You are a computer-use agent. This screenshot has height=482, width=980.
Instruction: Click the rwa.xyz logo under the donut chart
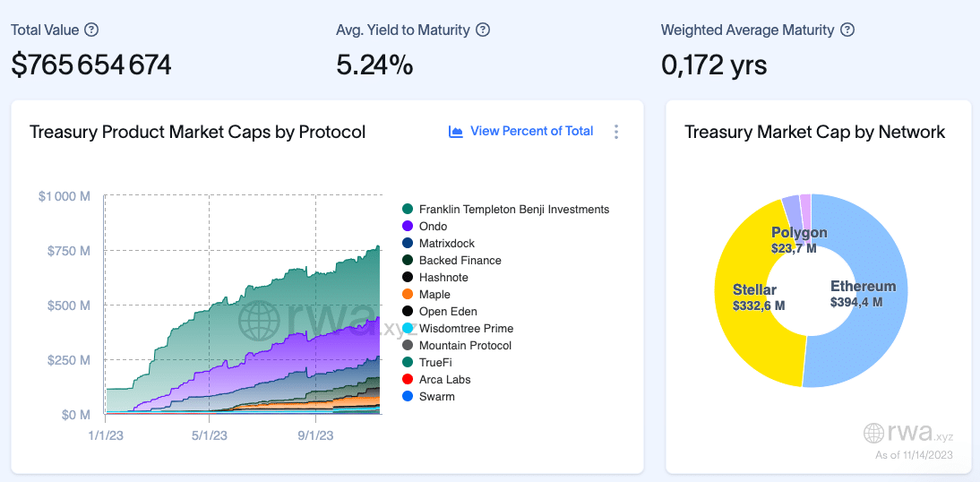908,434
